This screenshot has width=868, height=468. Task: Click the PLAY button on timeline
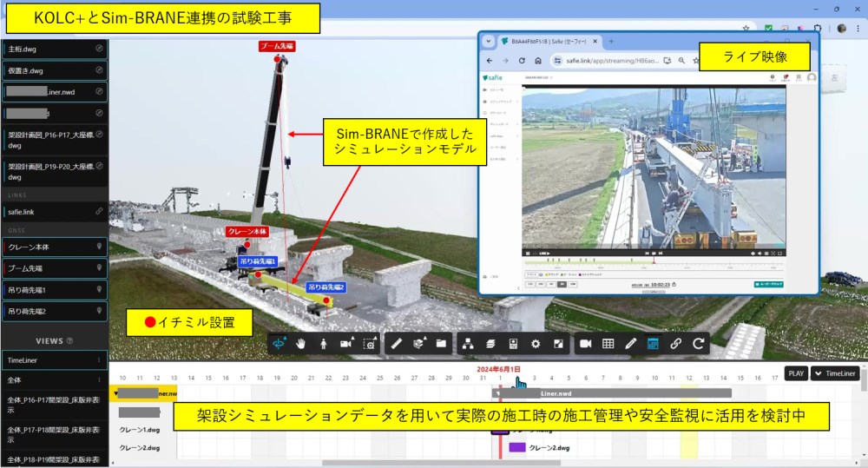pos(796,374)
